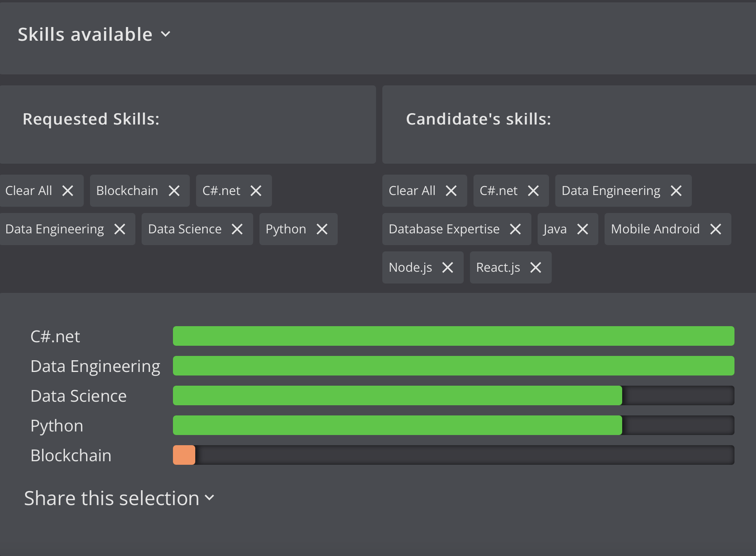This screenshot has height=556, width=756.
Task: Click the X icon on C#.net requested skill
Action: tap(257, 190)
